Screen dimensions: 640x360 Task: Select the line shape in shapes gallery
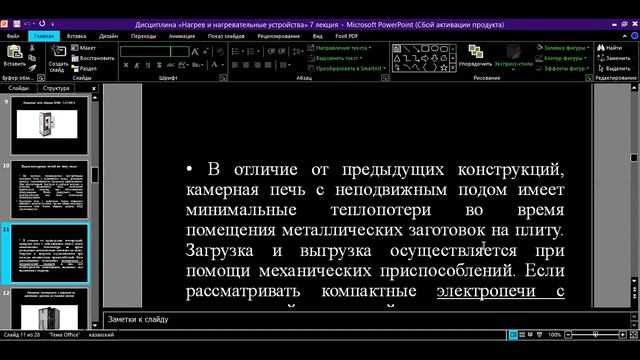407,49
